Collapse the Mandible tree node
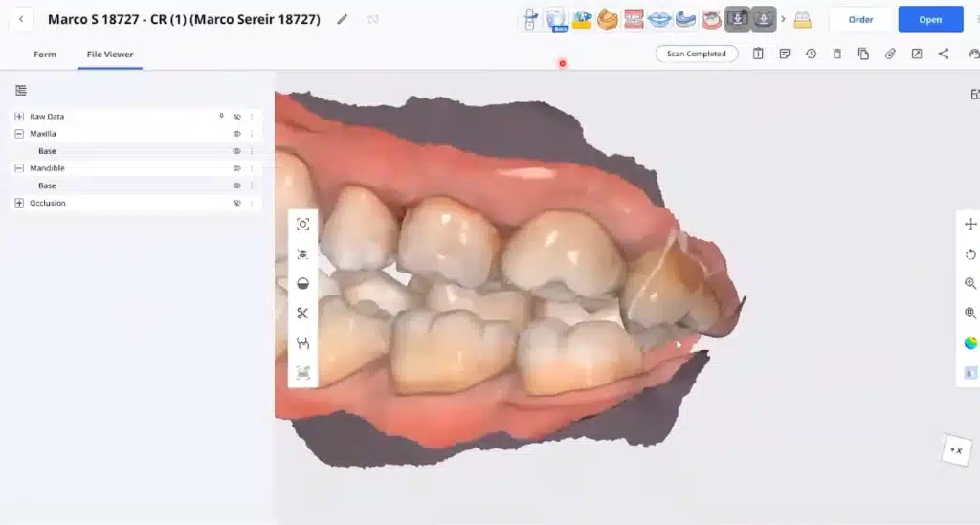Screen dimensions: 980x525 click(x=19, y=168)
